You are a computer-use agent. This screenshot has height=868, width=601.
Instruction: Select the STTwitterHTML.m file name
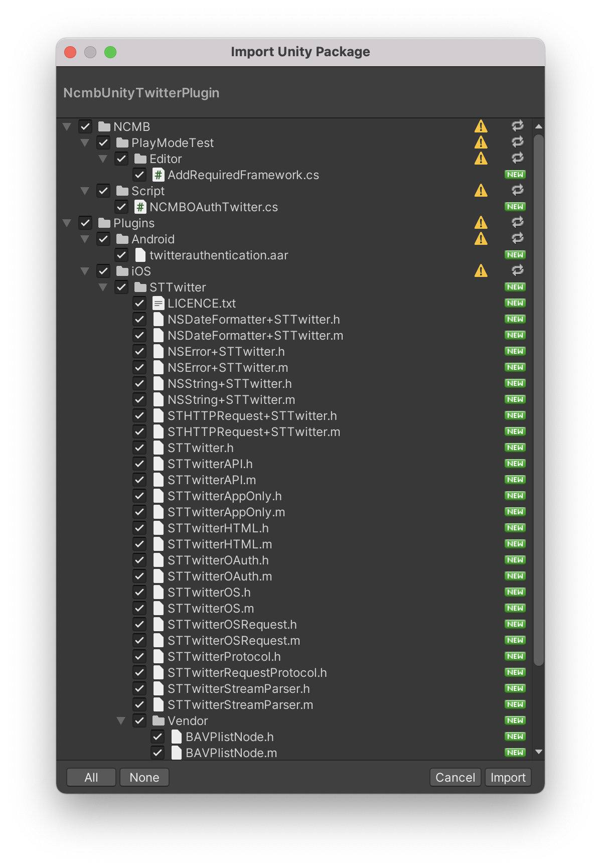pos(220,544)
